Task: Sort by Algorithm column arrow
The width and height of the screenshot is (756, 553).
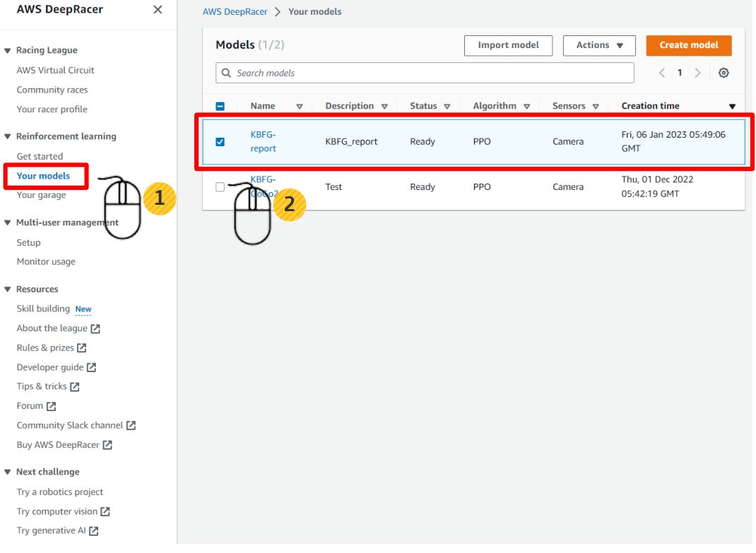Action: pyautogui.click(x=526, y=107)
